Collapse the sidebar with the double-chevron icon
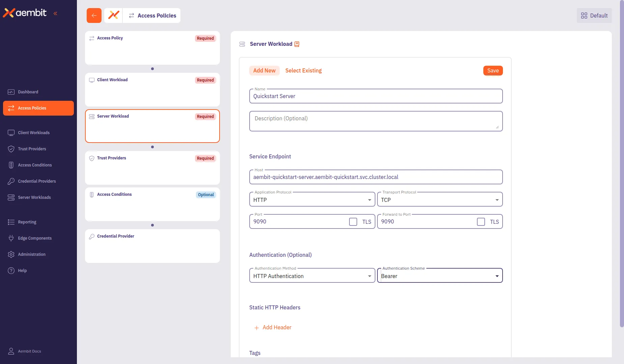The height and width of the screenshot is (364, 624). 56,13
